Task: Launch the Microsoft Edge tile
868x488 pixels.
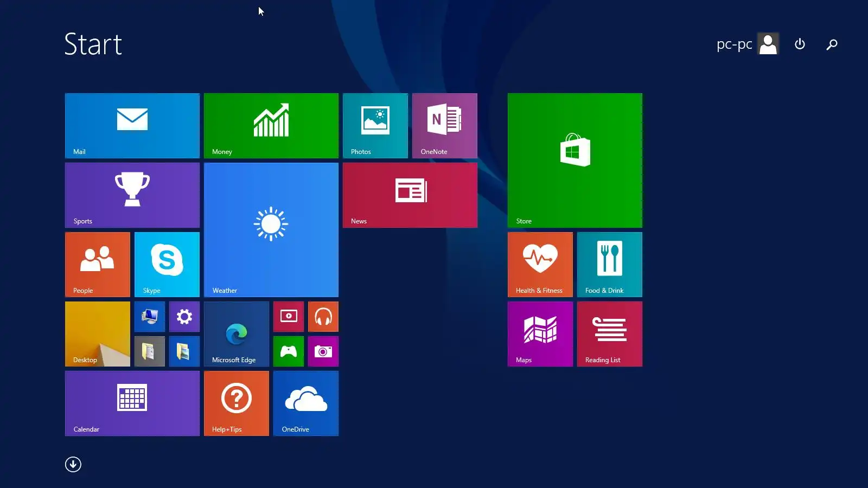Action: pyautogui.click(x=237, y=334)
